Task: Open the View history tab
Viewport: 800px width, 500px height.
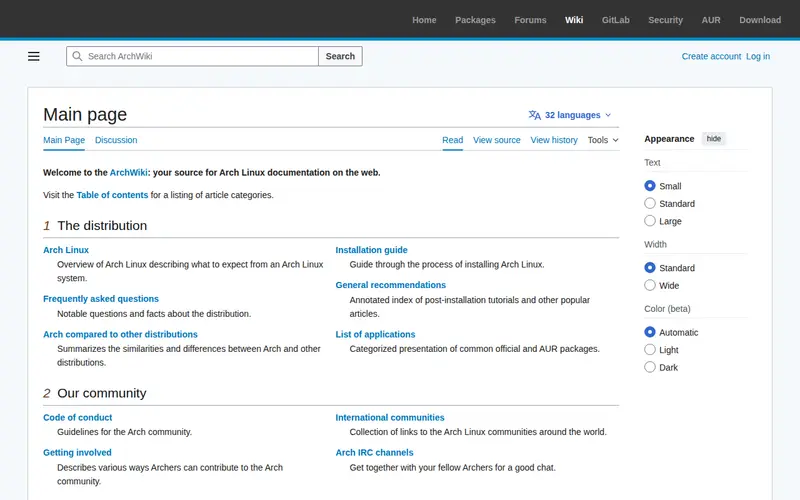Action: pos(554,140)
